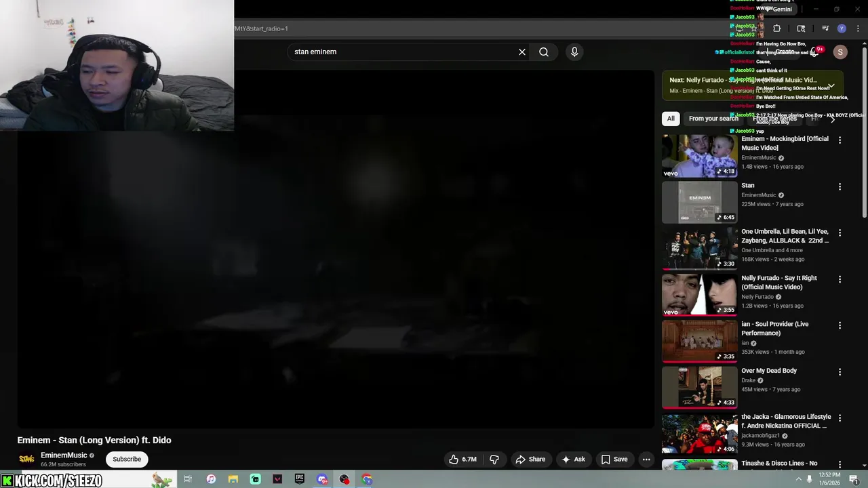The image size is (868, 488).
Task: Open OBS Studio on the taskbar
Action: pos(344,479)
